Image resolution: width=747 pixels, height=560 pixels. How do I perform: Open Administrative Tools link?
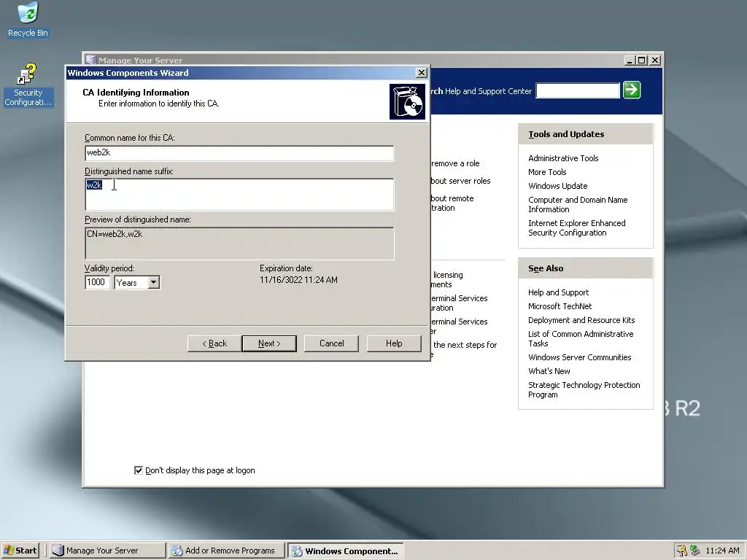point(563,158)
